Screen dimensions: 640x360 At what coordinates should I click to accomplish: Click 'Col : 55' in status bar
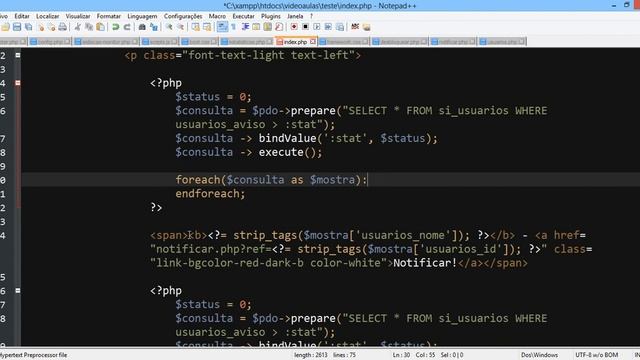point(425,355)
